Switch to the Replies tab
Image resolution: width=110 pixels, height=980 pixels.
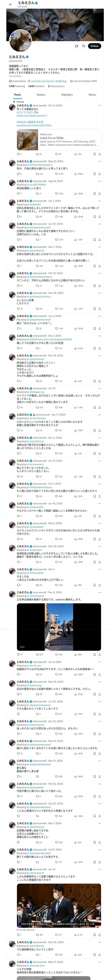click(x=41, y=95)
